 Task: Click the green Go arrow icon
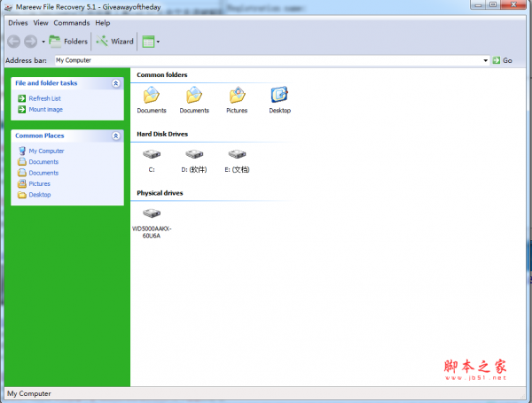point(497,60)
